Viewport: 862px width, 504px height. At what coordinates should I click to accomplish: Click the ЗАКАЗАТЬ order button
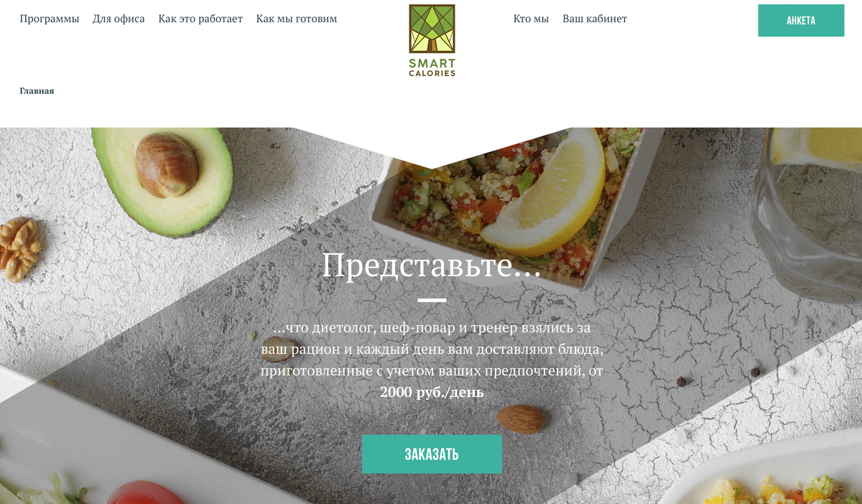(432, 454)
